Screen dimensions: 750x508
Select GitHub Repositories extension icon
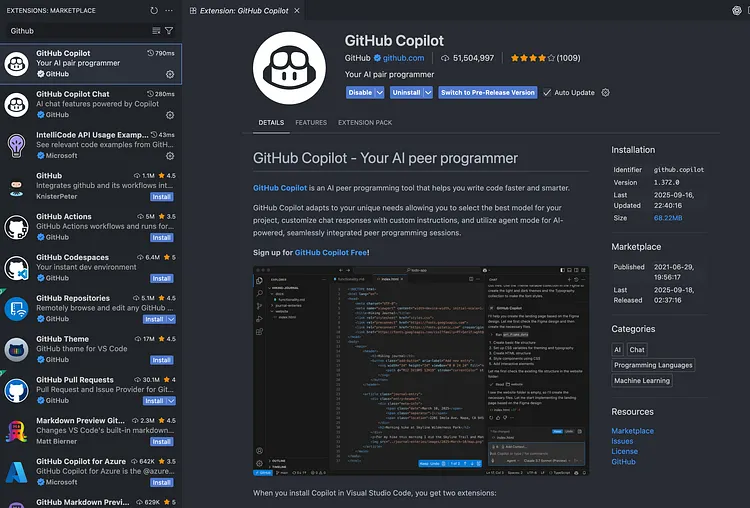tap(17, 309)
